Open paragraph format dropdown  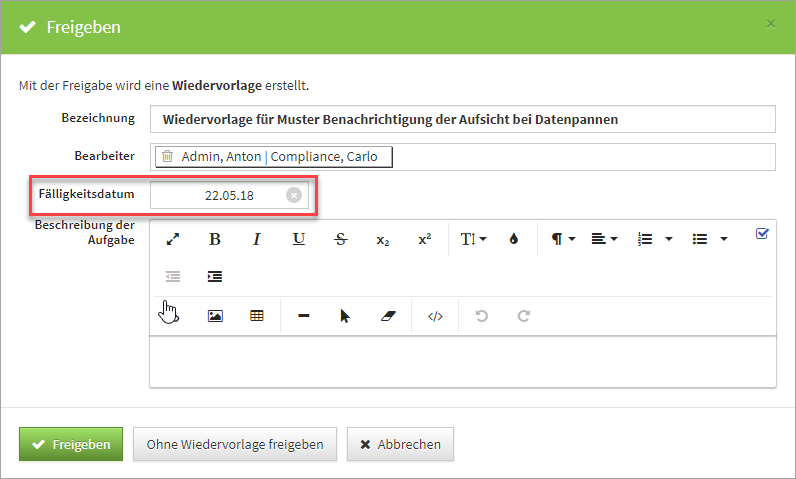point(563,239)
